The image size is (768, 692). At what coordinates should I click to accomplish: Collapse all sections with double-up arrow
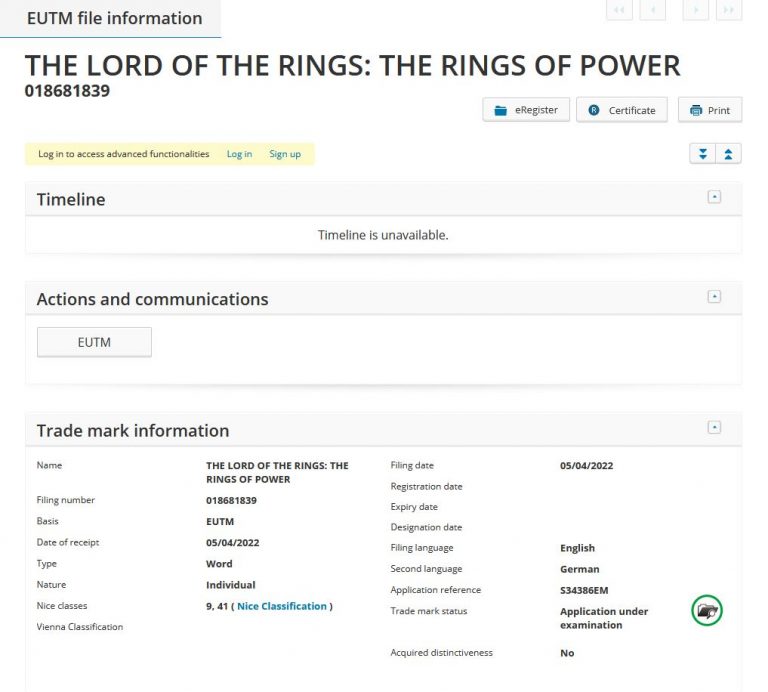(x=728, y=154)
